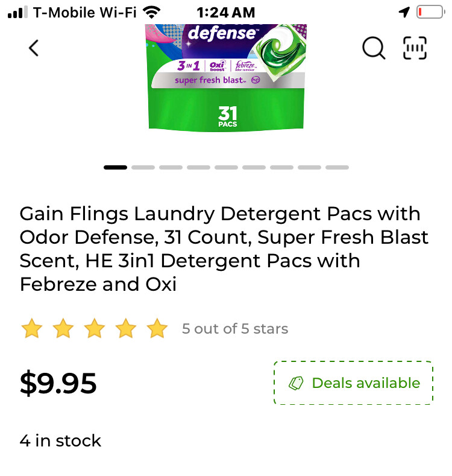Select the first active image indicator
Screen dimensions: 452x476
(x=115, y=167)
